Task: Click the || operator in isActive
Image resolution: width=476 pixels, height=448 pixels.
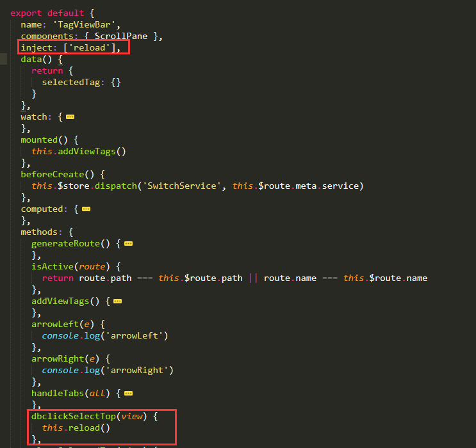Action: click(x=253, y=278)
